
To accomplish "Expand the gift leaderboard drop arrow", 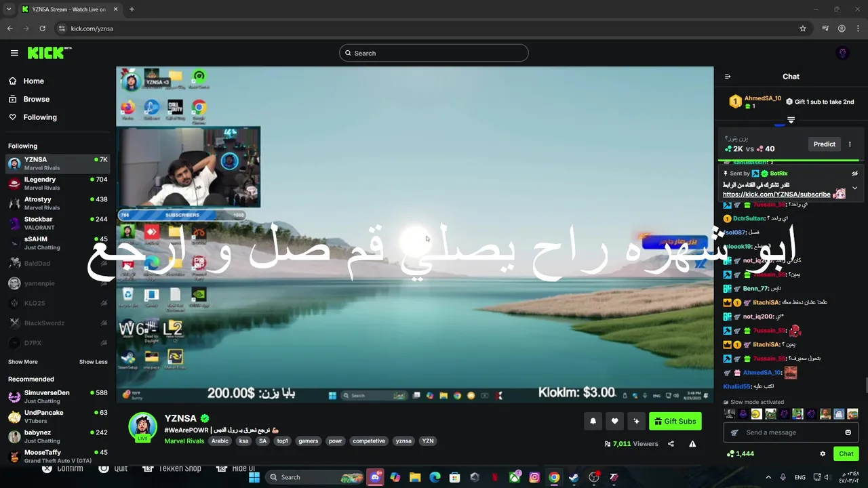I will click(791, 120).
